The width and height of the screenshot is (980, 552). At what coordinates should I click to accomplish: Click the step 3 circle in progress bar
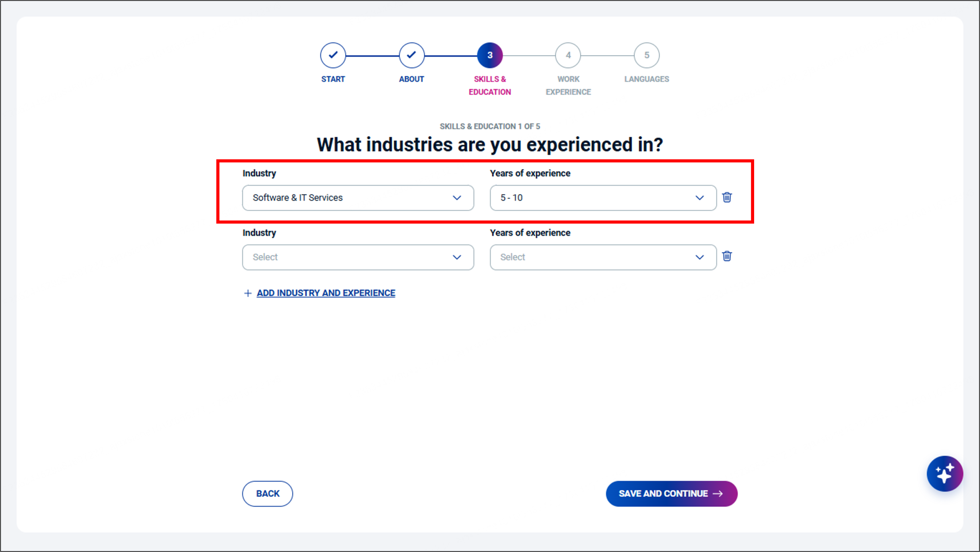tap(490, 55)
